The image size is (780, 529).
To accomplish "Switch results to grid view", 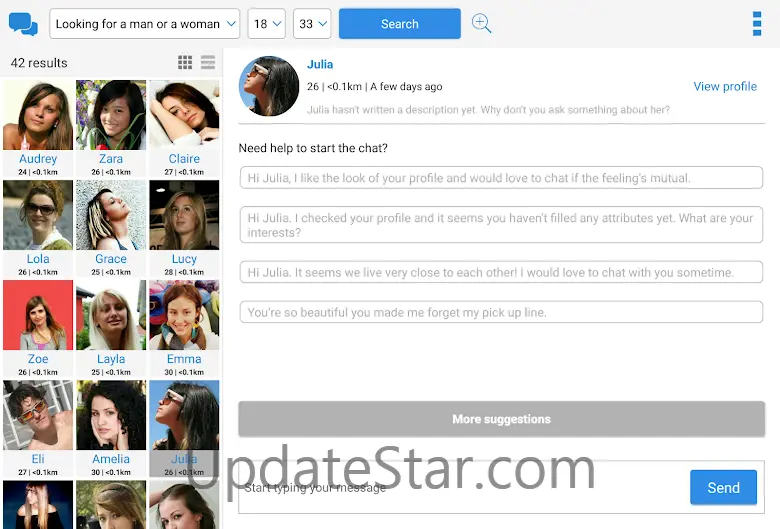I will (x=185, y=62).
